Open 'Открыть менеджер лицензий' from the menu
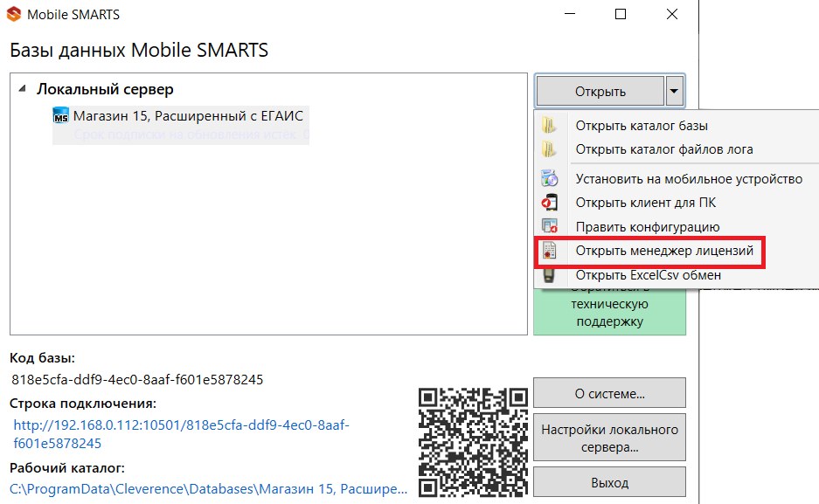This screenshot has height=504, width=819. coord(664,251)
